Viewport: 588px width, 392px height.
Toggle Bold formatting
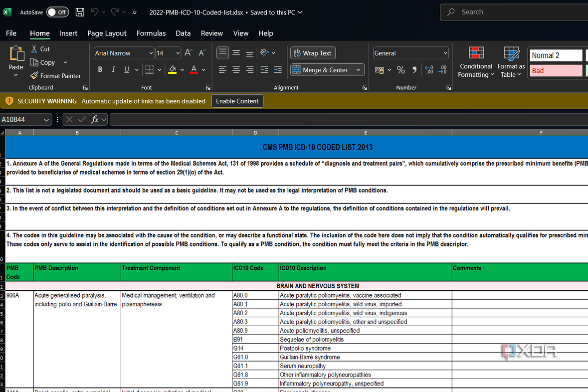pos(100,69)
